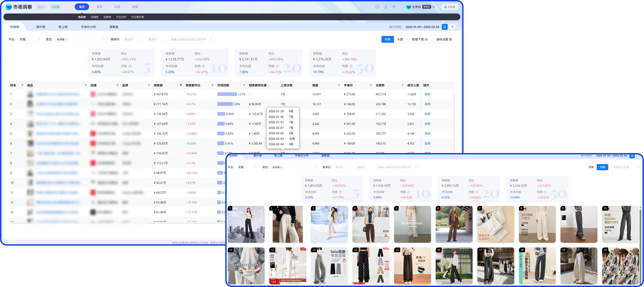Switch statistics period to 月
Screen dimensions: 644x287
pos(452,27)
